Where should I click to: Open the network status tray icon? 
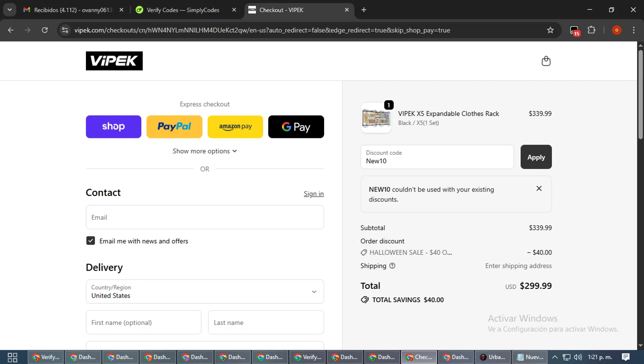[x=567, y=357]
